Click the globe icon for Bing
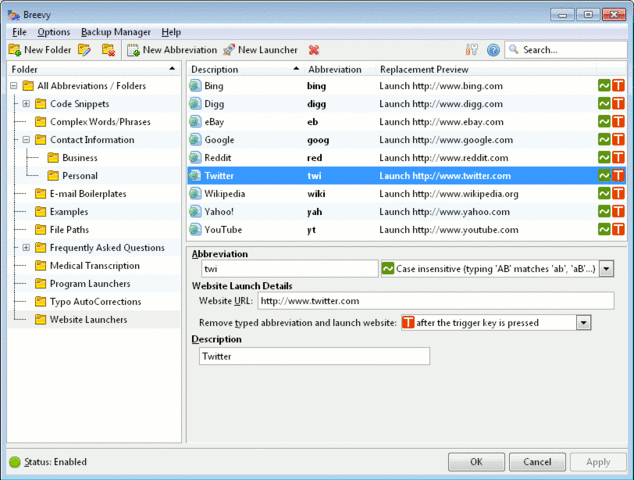This screenshot has height=480, width=634. pyautogui.click(x=195, y=86)
